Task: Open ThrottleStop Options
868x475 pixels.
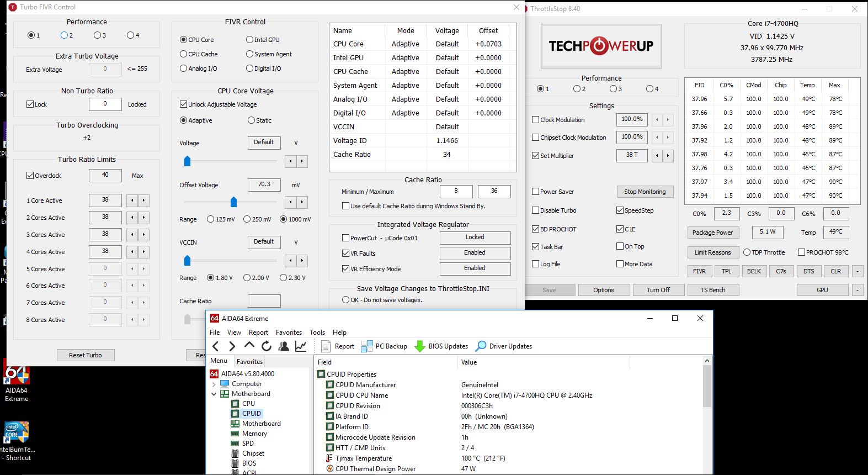Action: 604,290
